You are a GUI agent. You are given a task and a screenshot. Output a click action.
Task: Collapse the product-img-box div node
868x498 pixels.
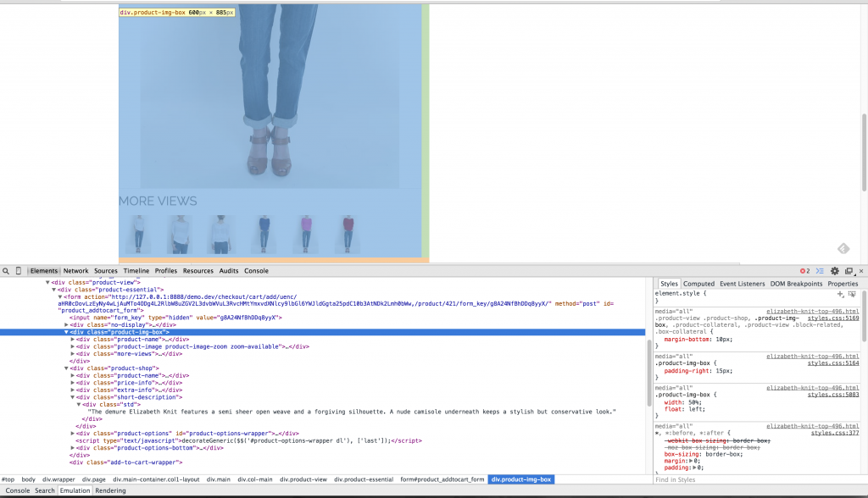(67, 332)
